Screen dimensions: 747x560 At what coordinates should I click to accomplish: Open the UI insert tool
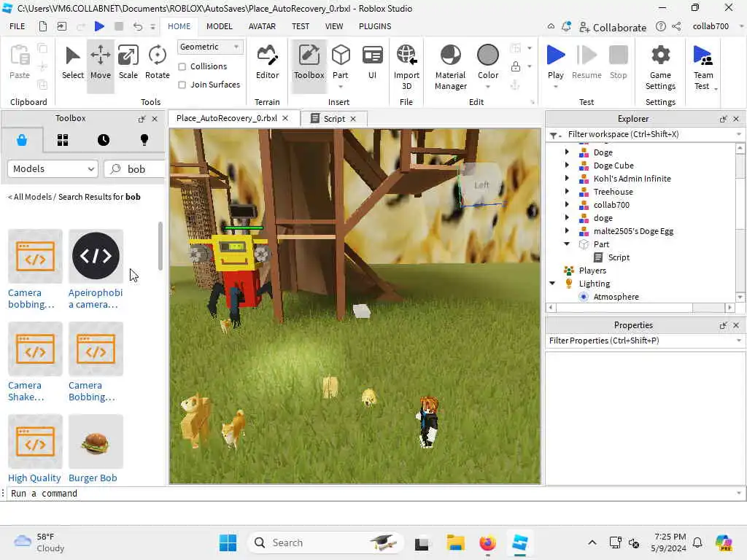coord(372,63)
